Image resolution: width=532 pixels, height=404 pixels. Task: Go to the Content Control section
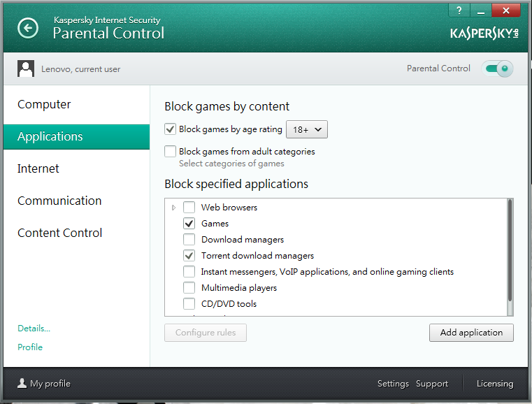tap(60, 233)
